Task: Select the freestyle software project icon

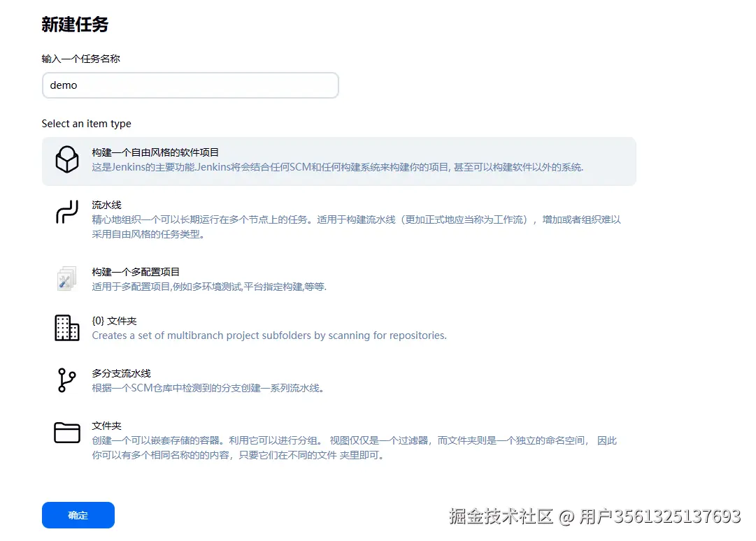Action: 67,160
